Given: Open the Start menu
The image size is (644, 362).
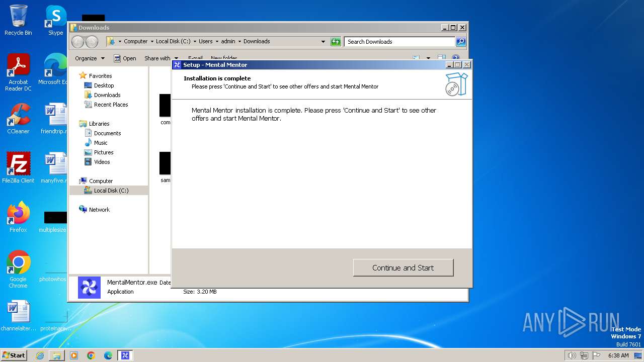Looking at the screenshot, I should [14, 355].
